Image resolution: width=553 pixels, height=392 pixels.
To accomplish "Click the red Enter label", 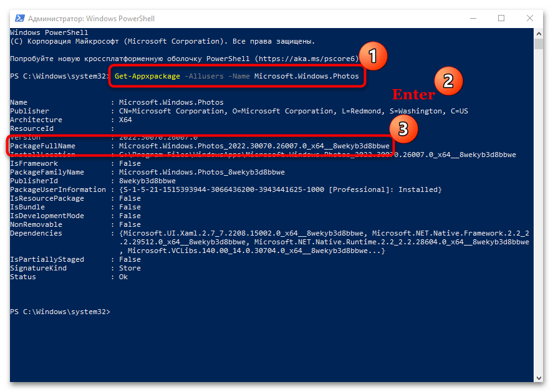I will pos(413,95).
